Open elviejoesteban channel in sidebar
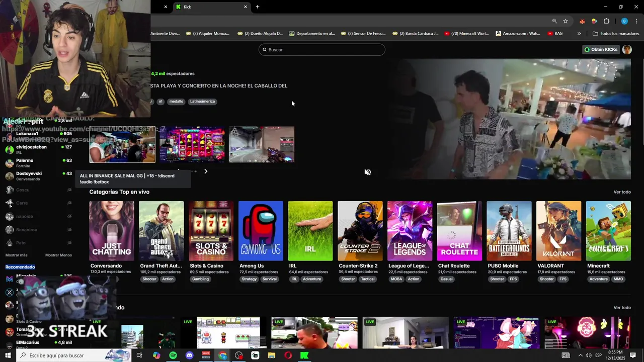644x362 pixels. click(38, 149)
